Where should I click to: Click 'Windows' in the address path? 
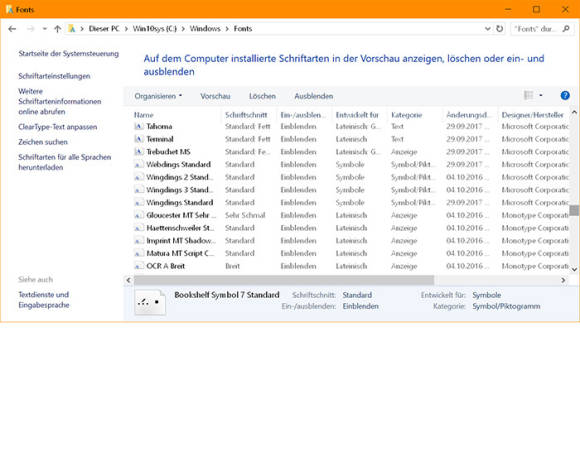[x=205, y=29]
